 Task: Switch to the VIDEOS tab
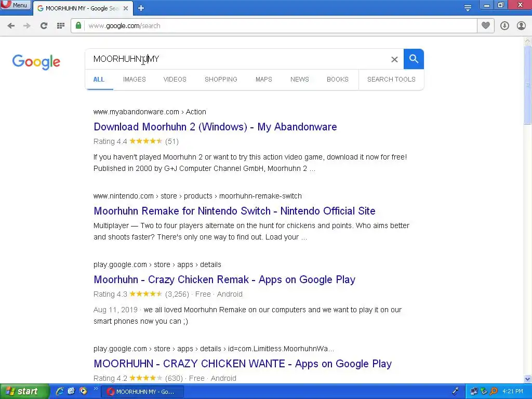pos(175,79)
